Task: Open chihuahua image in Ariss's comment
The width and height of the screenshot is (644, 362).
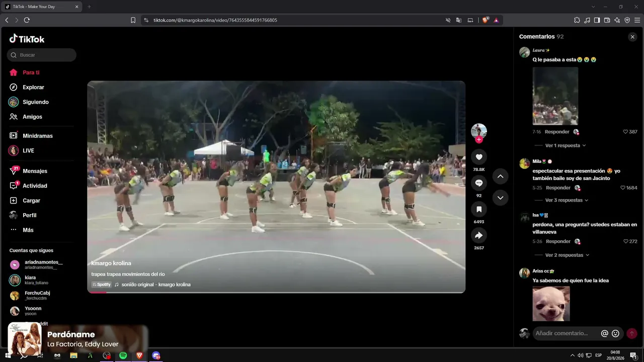Action: (551, 304)
